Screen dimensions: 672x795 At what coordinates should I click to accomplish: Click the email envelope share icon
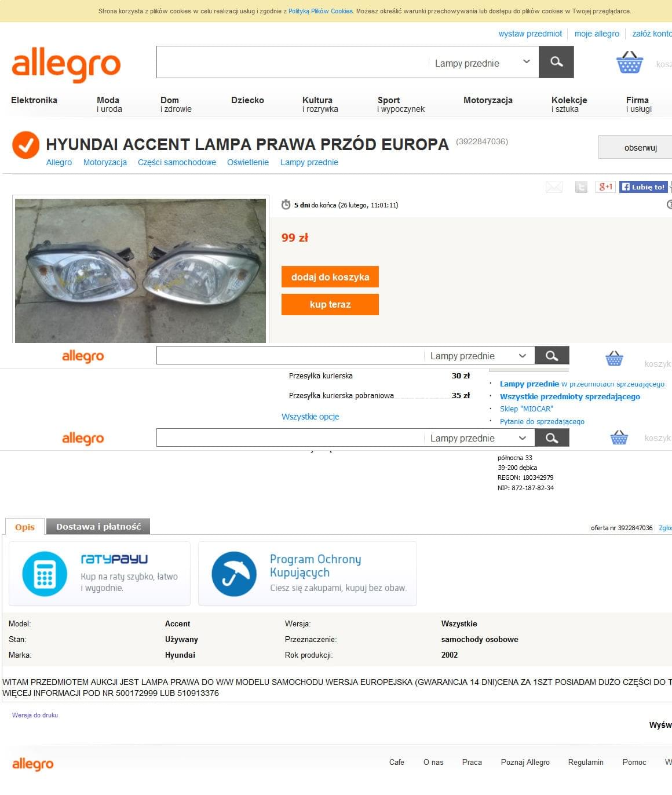[554, 187]
